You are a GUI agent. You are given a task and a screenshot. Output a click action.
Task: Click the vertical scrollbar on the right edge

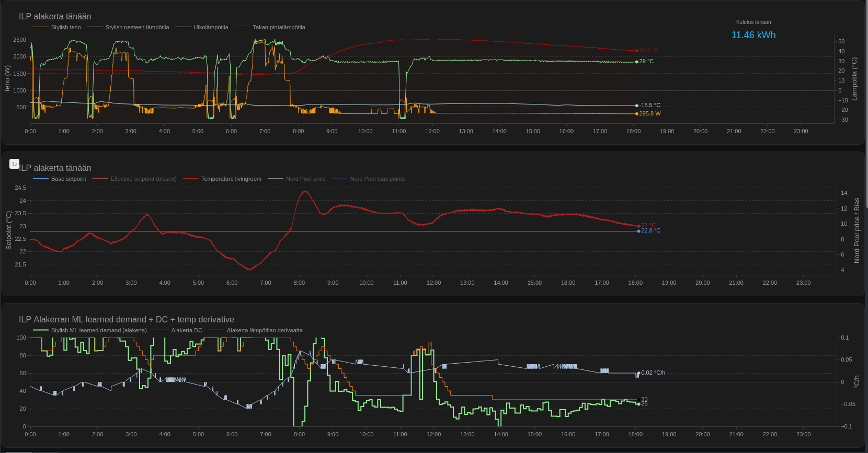[x=865, y=104]
